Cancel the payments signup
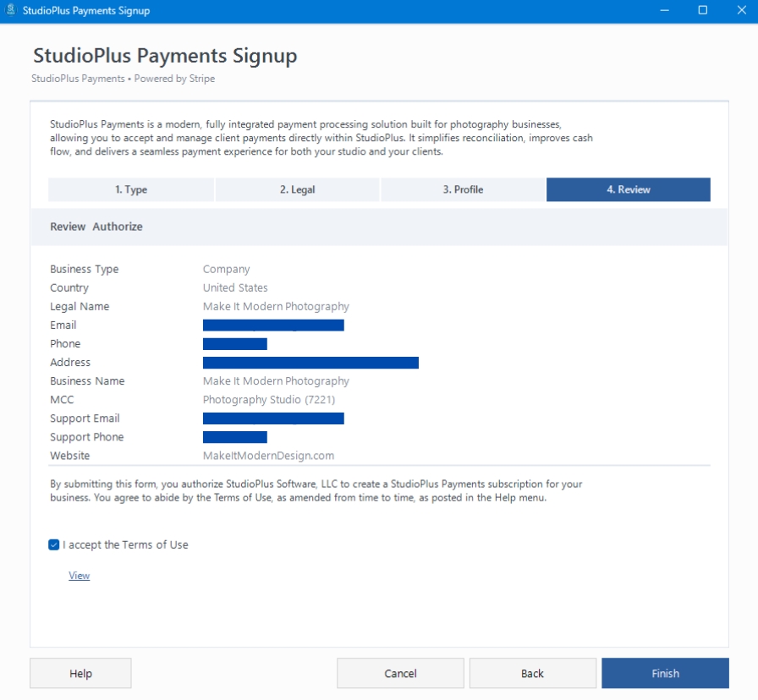 400,674
